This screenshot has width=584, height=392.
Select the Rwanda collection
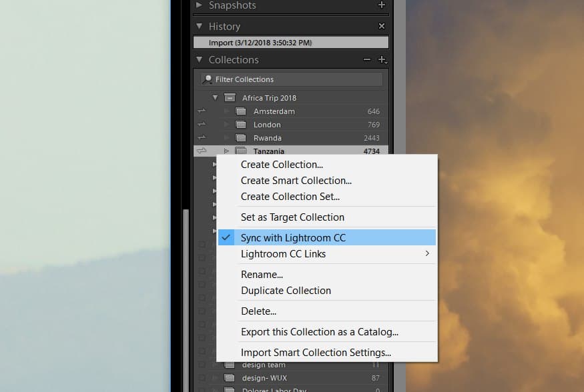point(291,138)
